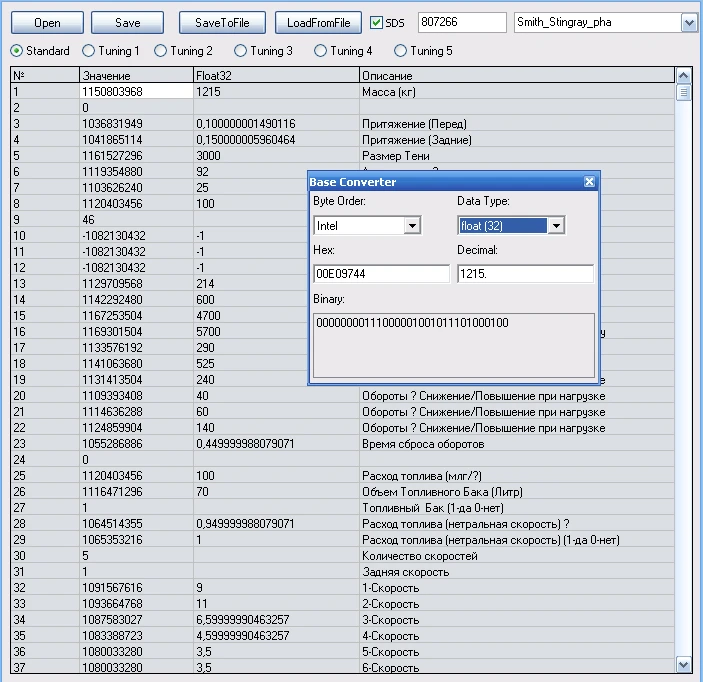703x682 pixels.
Task: Click the Save button
Action: [128, 22]
